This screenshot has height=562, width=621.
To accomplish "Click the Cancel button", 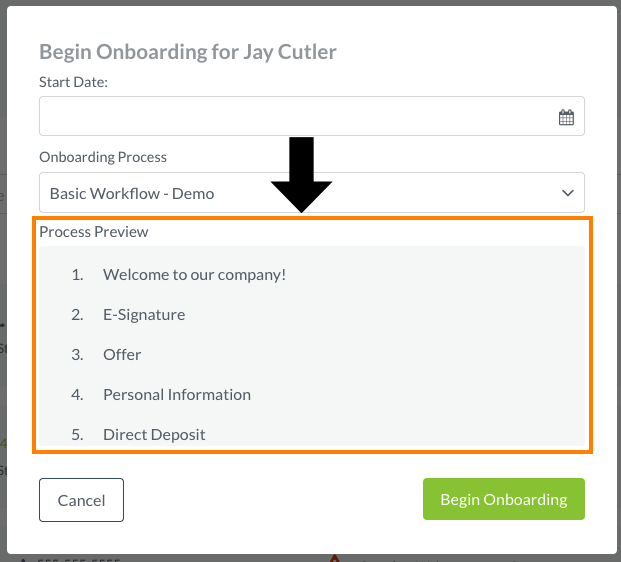I will tap(81, 500).
